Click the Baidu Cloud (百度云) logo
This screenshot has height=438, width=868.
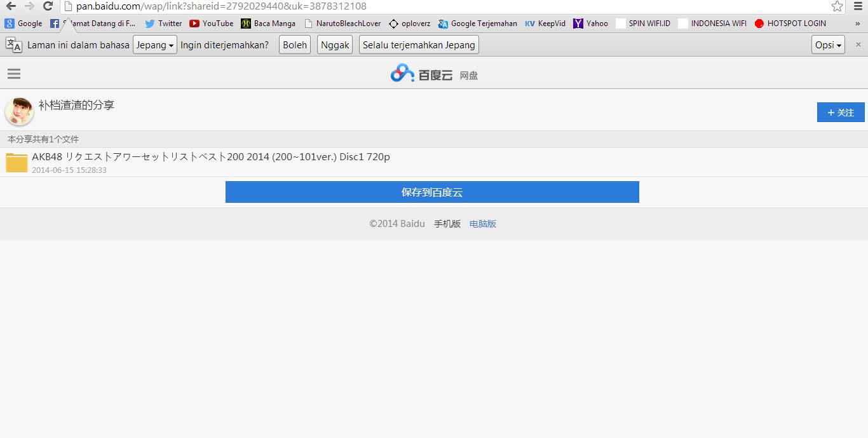[x=421, y=73]
